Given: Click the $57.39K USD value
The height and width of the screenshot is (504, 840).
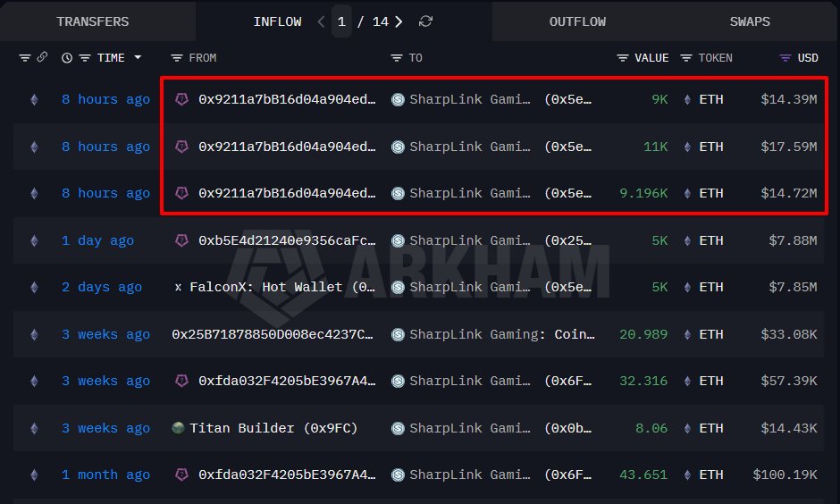Looking at the screenshot, I should (788, 381).
